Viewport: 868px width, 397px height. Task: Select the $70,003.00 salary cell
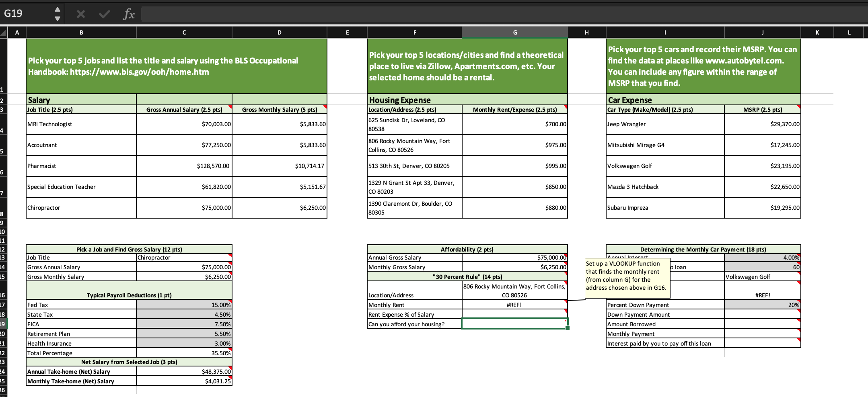[x=184, y=124]
